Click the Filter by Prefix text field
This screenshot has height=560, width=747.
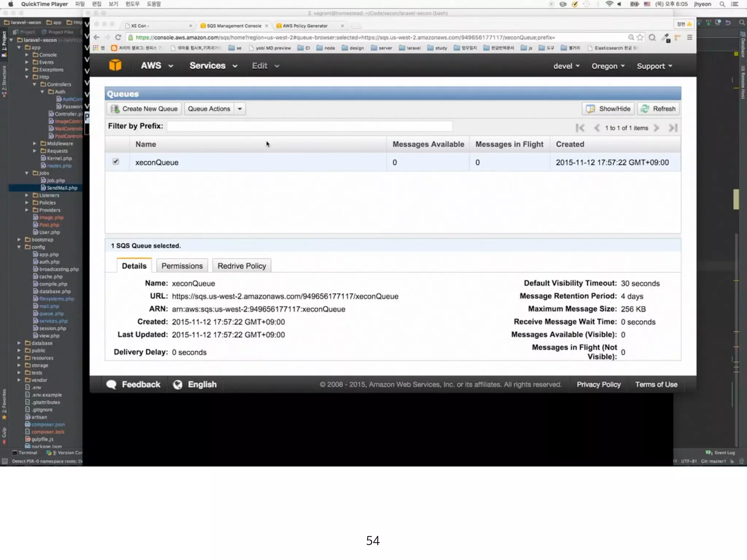point(310,126)
